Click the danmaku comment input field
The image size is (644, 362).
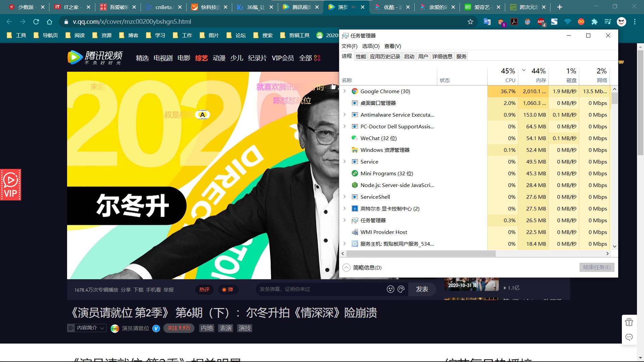click(x=319, y=289)
